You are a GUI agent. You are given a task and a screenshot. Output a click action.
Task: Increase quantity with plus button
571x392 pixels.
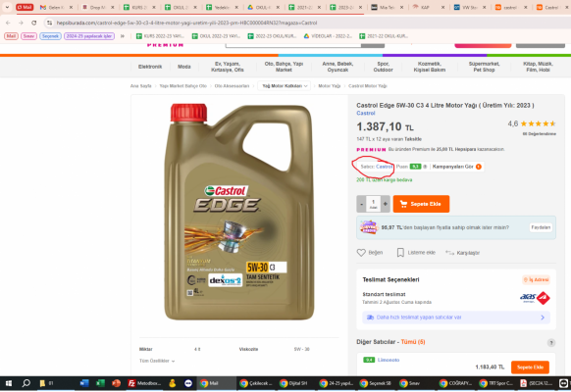386,204
